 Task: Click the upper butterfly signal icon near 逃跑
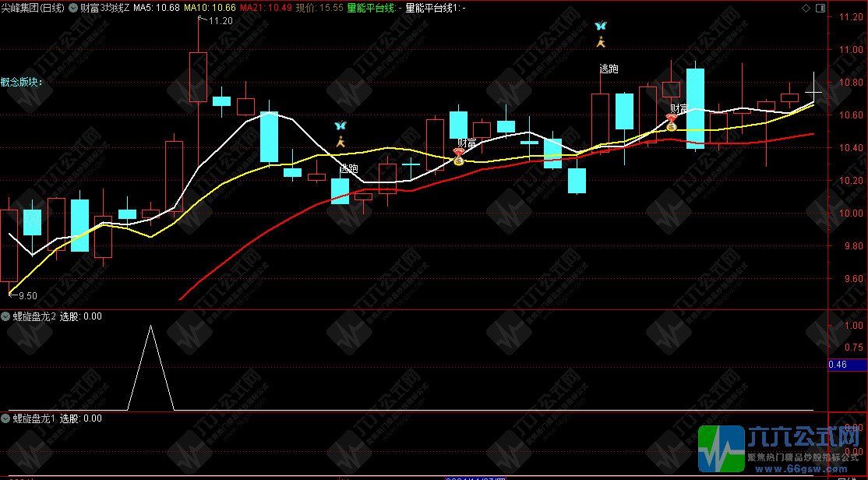tap(600, 26)
